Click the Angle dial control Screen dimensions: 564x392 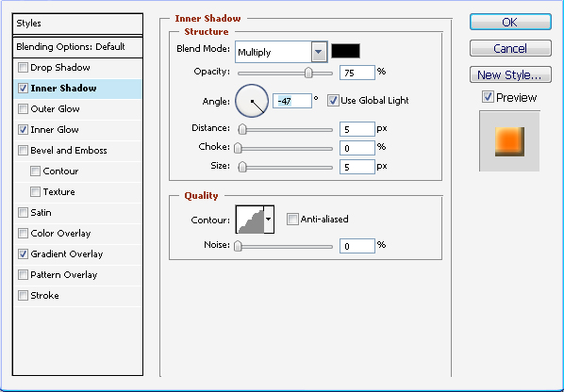coord(252,101)
